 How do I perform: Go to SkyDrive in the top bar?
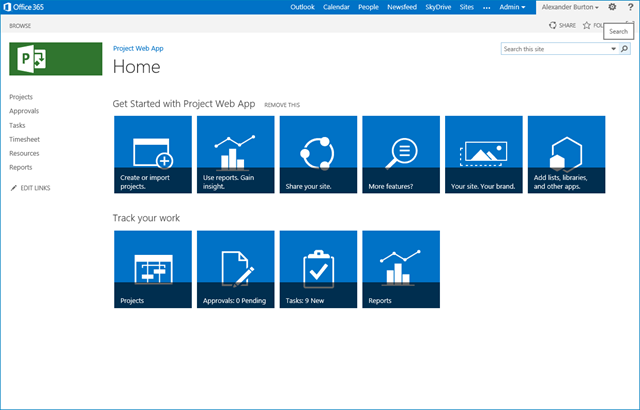[x=438, y=7]
